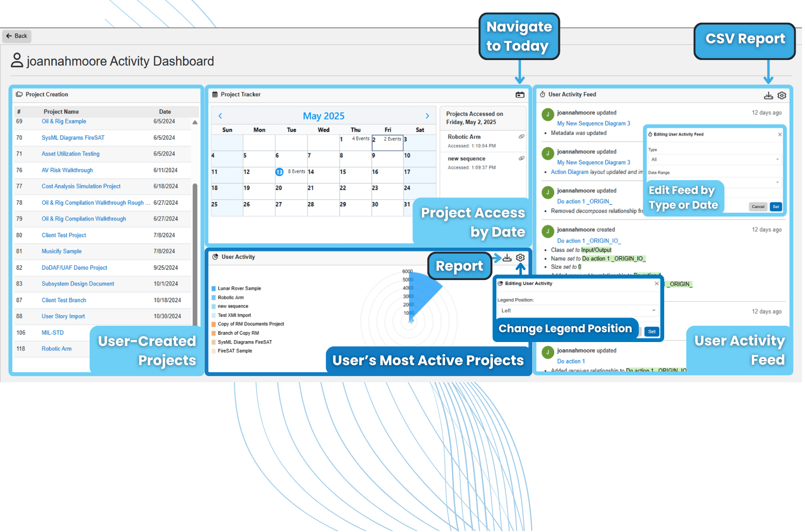805x532 pixels.
Task: Open Do action 1 _ORIGIN_ feed link
Action: coord(584,202)
